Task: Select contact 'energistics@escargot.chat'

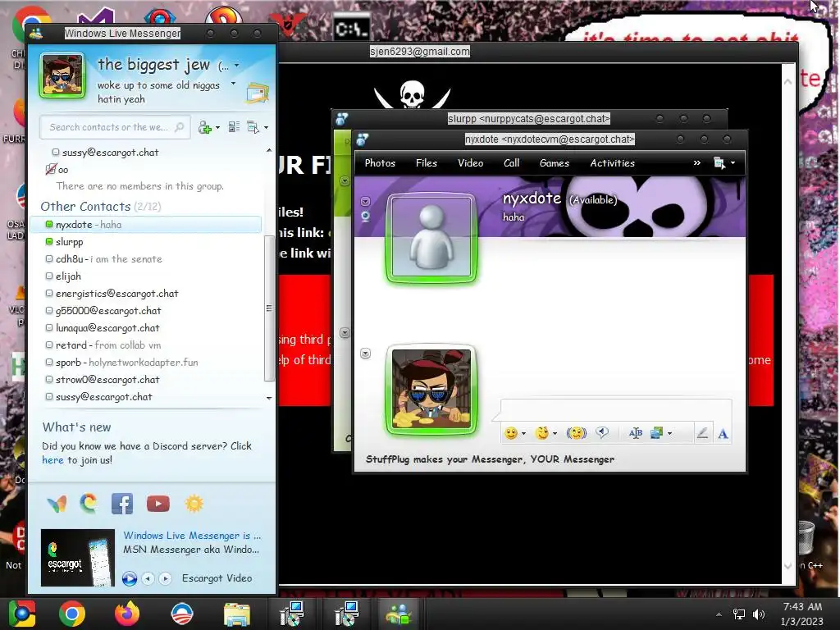Action: pos(146,294)
